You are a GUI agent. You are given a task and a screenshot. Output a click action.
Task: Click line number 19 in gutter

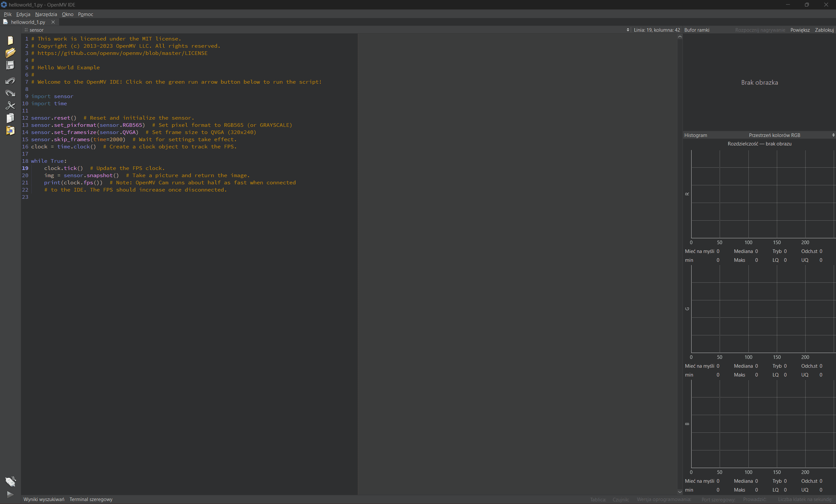click(x=25, y=168)
